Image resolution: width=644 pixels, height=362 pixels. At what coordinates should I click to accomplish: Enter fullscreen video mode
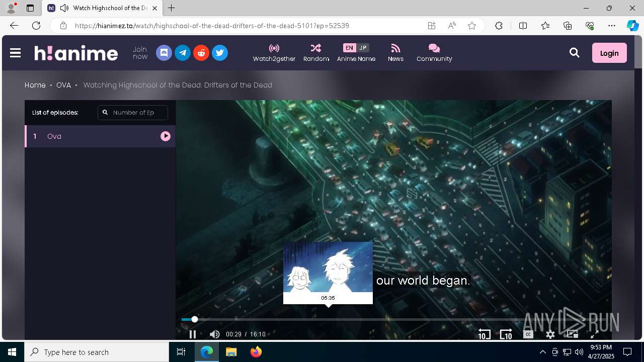coord(594,334)
